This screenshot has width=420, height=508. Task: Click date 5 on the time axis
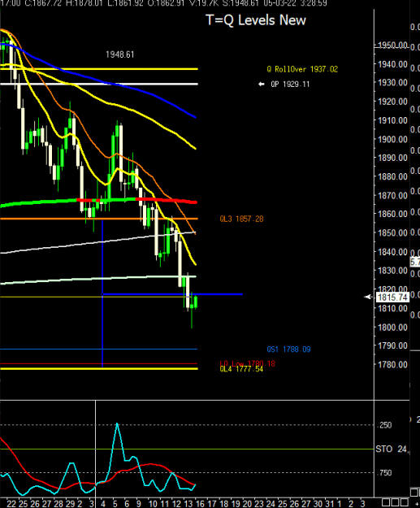(115, 504)
